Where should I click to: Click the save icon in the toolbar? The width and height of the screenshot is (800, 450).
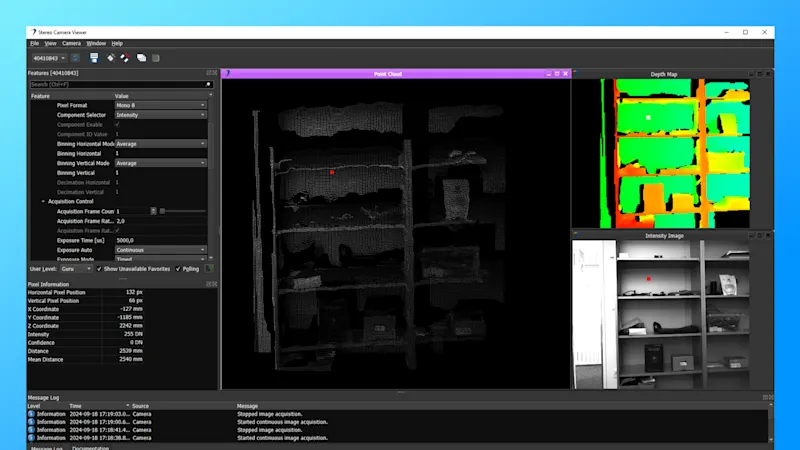[x=93, y=58]
